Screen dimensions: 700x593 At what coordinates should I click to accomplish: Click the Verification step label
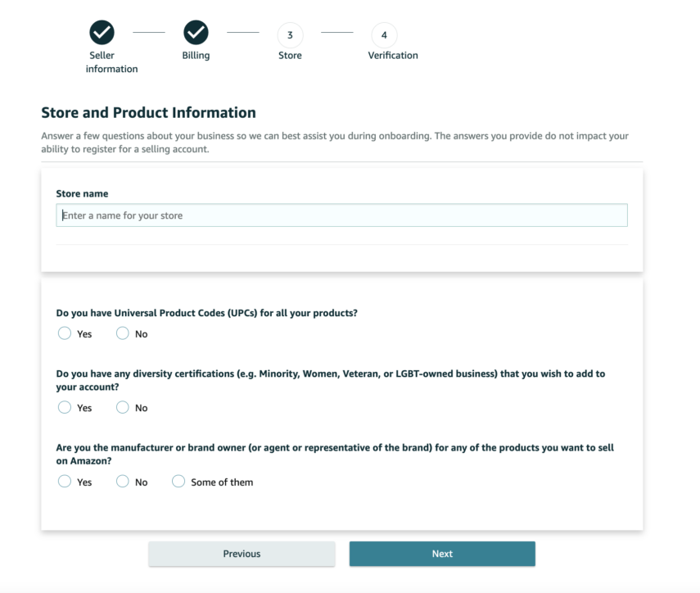pos(393,56)
